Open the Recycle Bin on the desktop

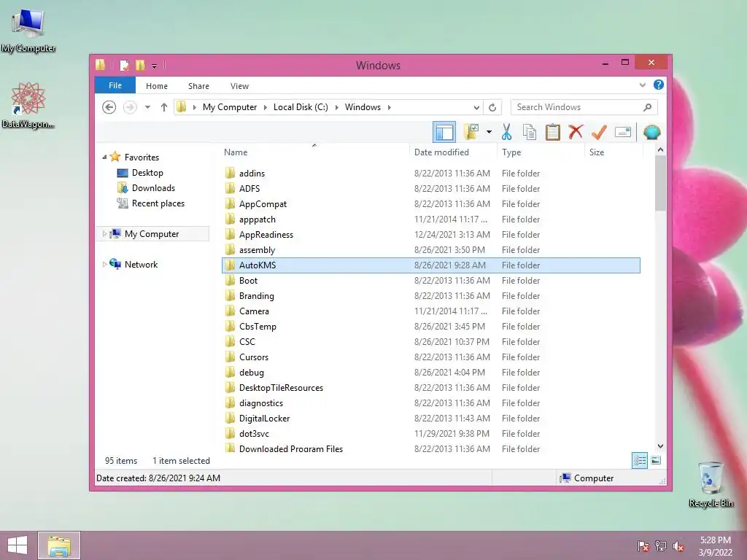point(711,484)
